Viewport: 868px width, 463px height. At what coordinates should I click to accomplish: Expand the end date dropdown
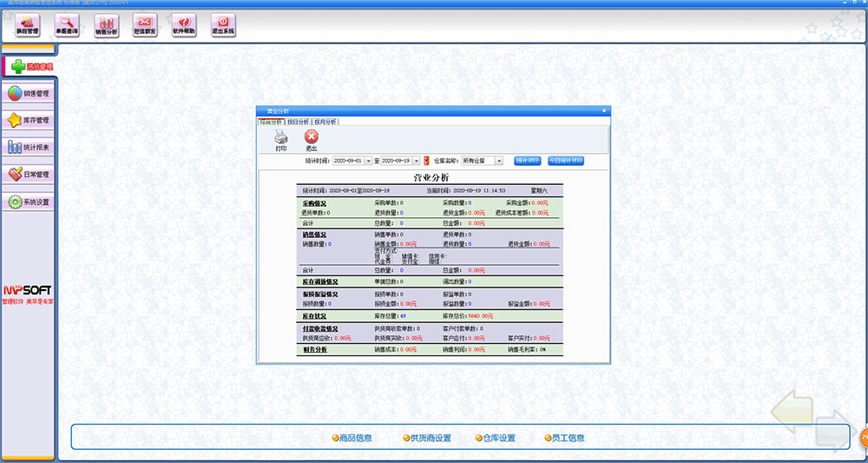[416, 161]
